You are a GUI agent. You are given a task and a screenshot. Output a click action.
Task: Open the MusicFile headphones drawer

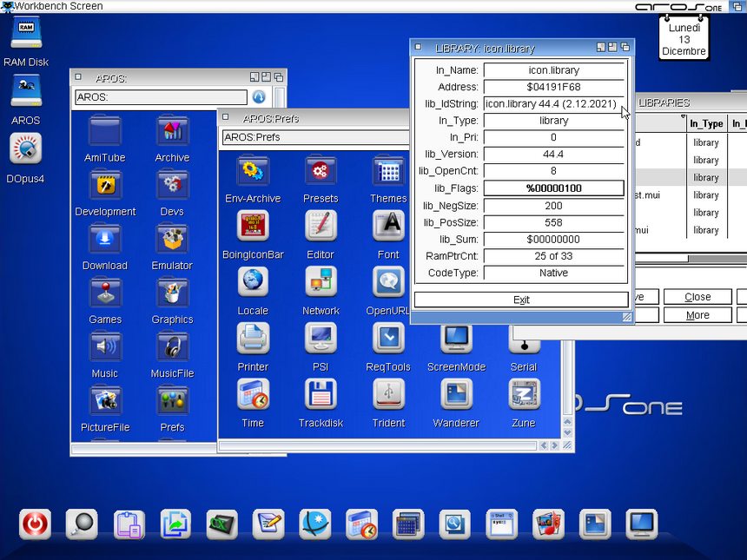tap(172, 347)
